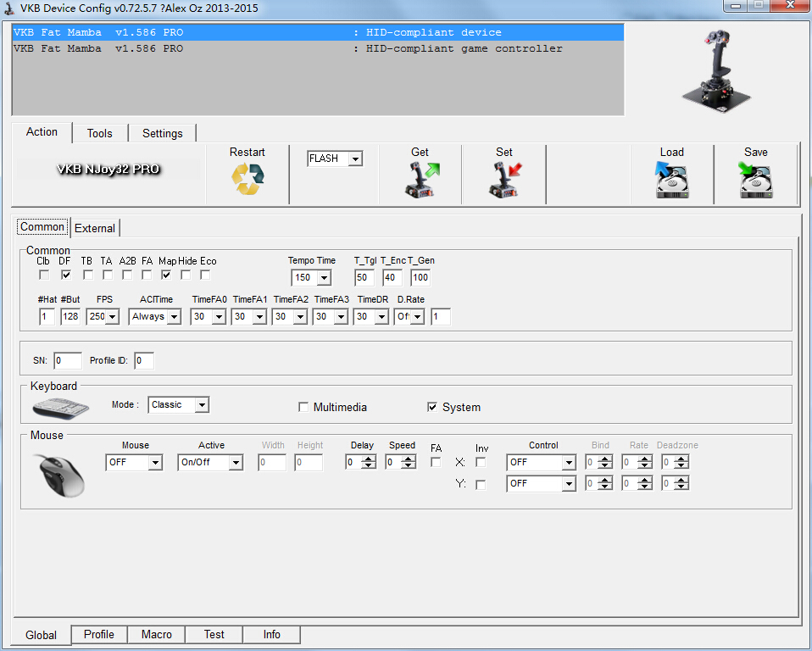Click the Speed stepper control
The width and height of the screenshot is (812, 651).
(409, 463)
